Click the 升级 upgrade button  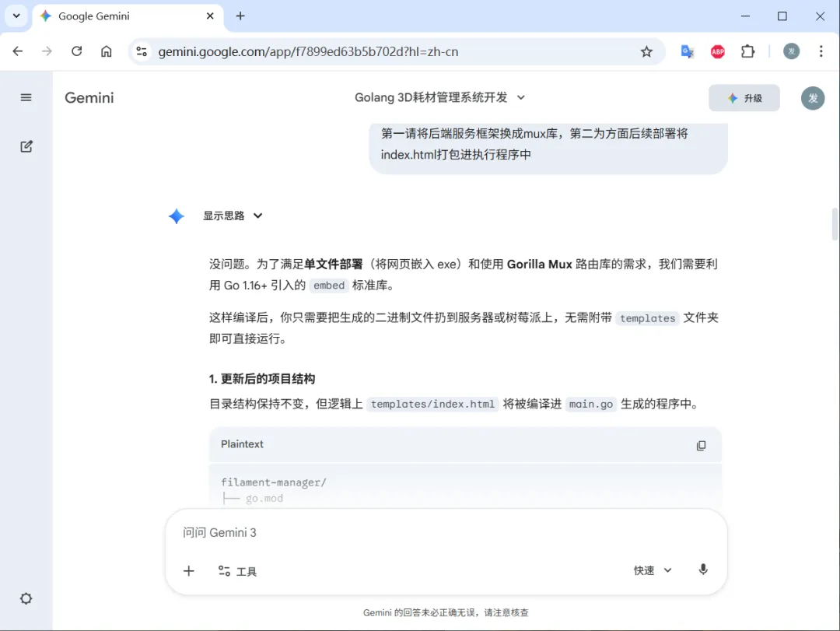coord(744,98)
